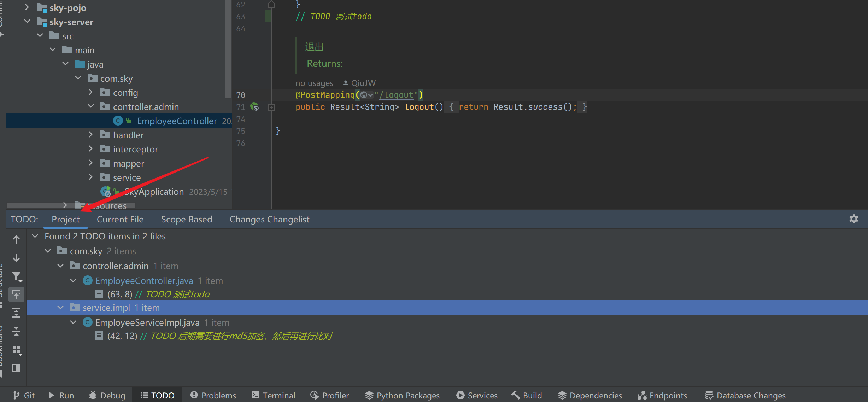Toggle the preview source panel icon
Viewport: 868px width, 402px height.
click(x=16, y=368)
